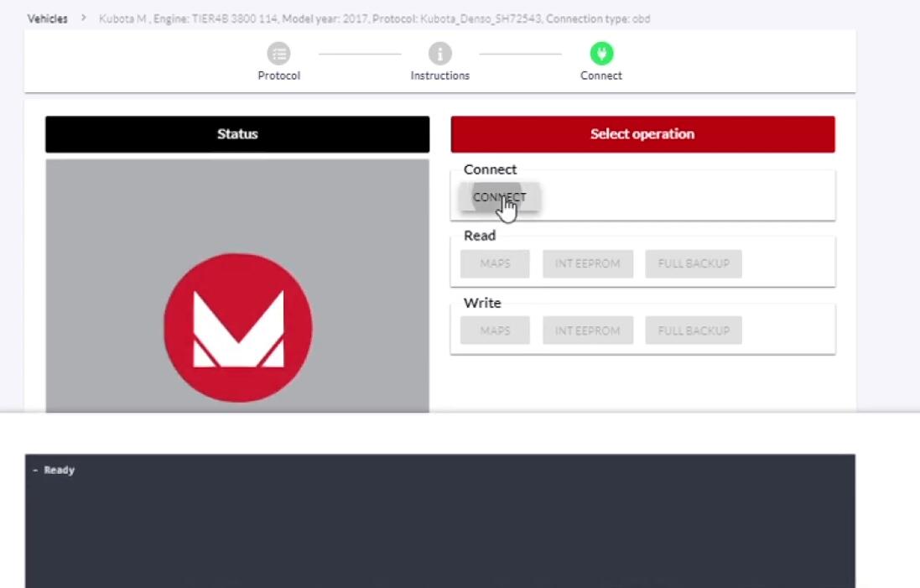
Task: Select INT EEPROM under Write
Action: point(587,330)
